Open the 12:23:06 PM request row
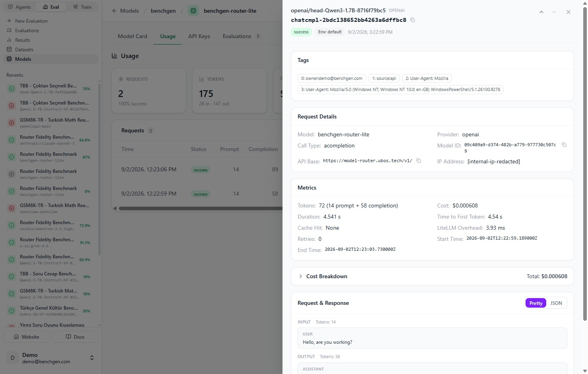This screenshot has width=588, height=374. [197, 169]
